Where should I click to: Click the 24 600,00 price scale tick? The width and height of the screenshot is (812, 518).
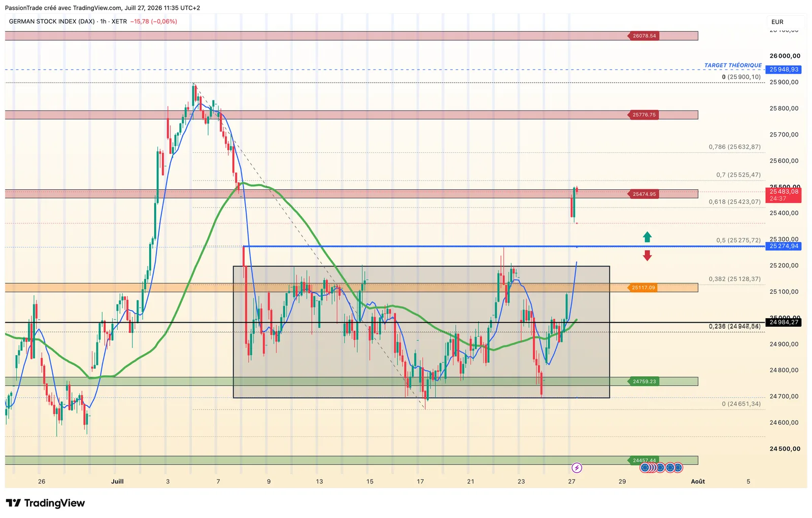point(784,423)
